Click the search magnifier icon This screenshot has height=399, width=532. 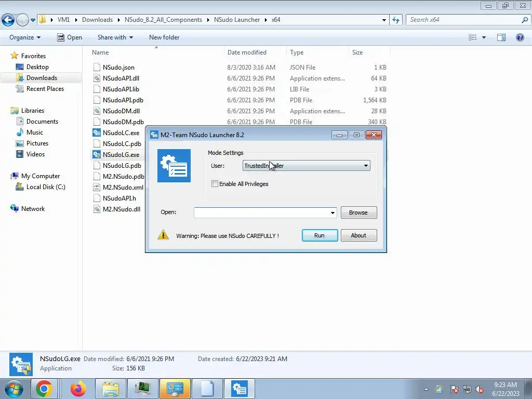[x=525, y=20]
